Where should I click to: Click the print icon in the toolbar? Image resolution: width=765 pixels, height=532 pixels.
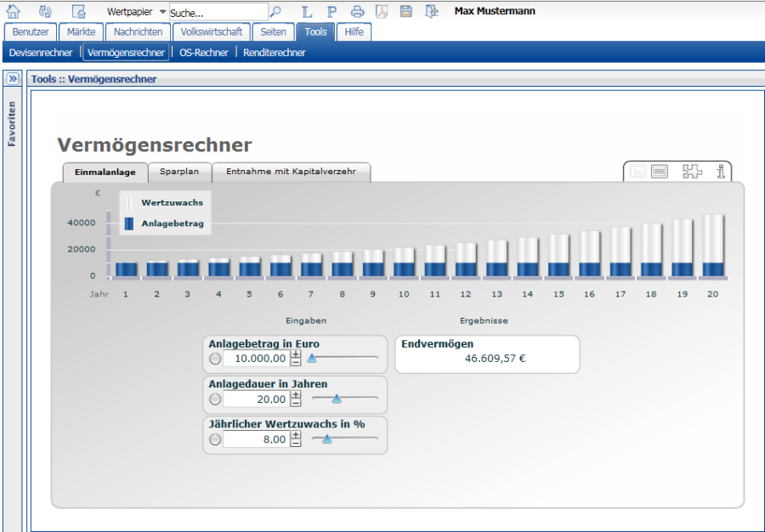pyautogui.click(x=357, y=12)
